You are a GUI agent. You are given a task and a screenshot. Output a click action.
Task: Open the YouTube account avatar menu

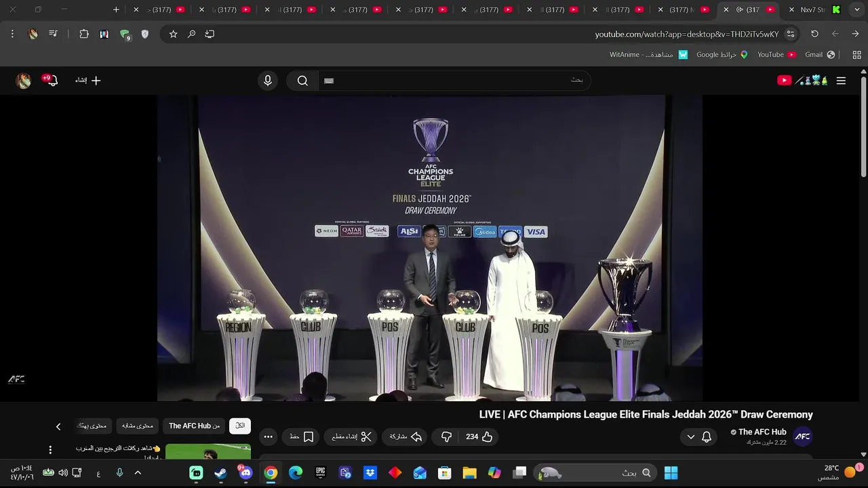[24, 81]
